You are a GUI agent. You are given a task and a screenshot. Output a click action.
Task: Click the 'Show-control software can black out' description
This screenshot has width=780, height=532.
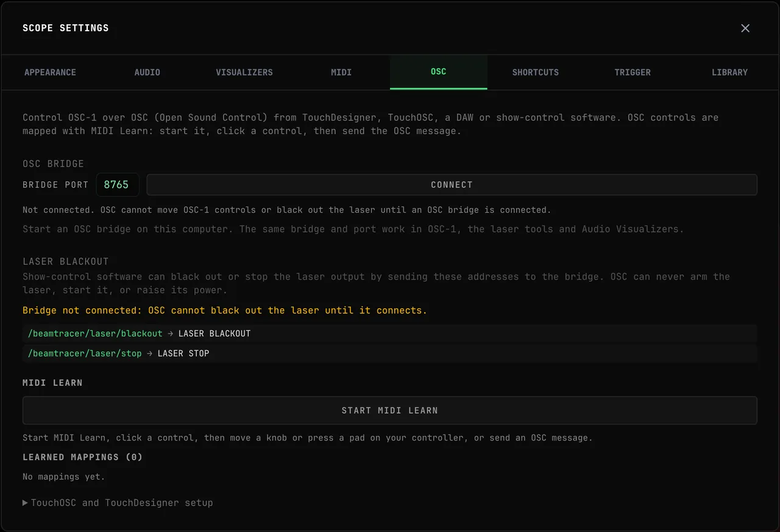click(376, 283)
